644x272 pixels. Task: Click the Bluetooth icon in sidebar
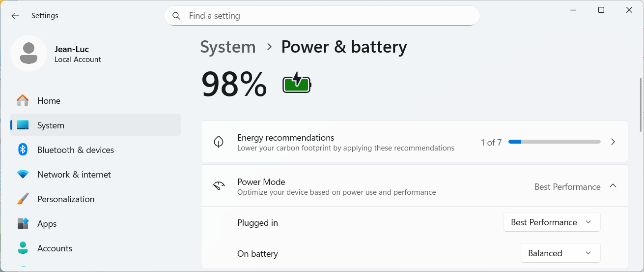[x=23, y=150]
